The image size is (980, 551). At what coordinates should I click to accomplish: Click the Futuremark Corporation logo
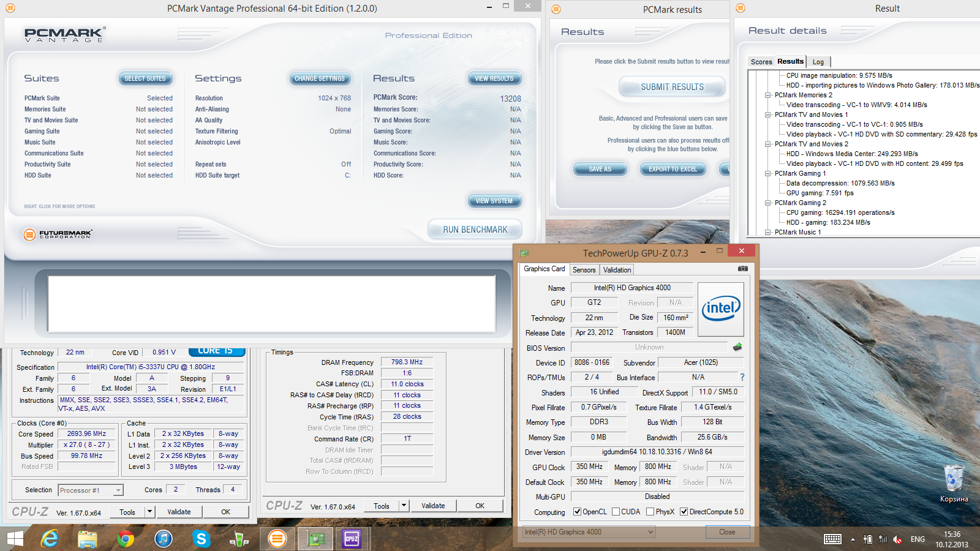click(x=58, y=234)
